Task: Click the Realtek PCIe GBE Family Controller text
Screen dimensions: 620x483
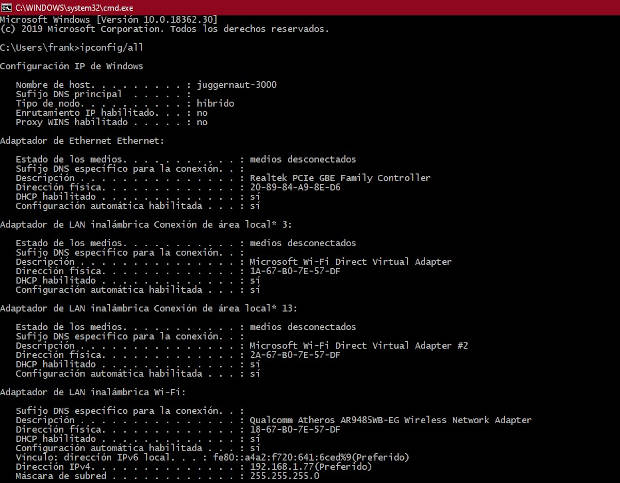Action: pos(340,178)
